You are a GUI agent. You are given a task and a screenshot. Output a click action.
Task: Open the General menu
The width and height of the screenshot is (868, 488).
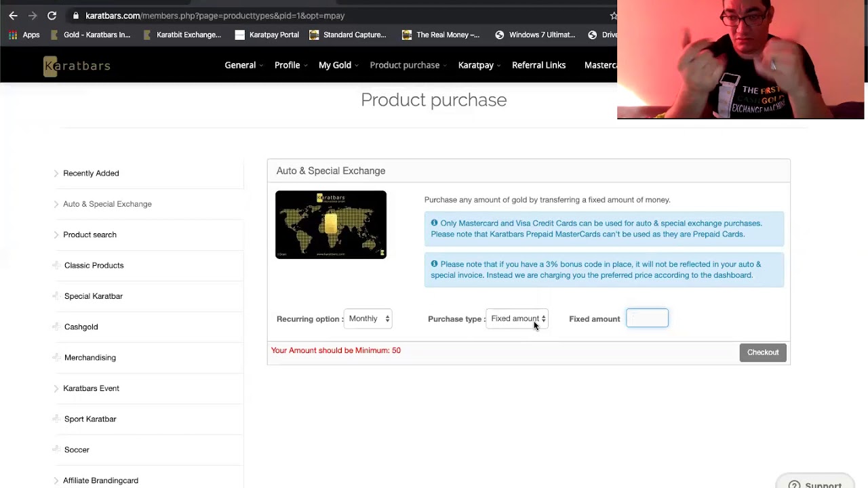coord(243,65)
